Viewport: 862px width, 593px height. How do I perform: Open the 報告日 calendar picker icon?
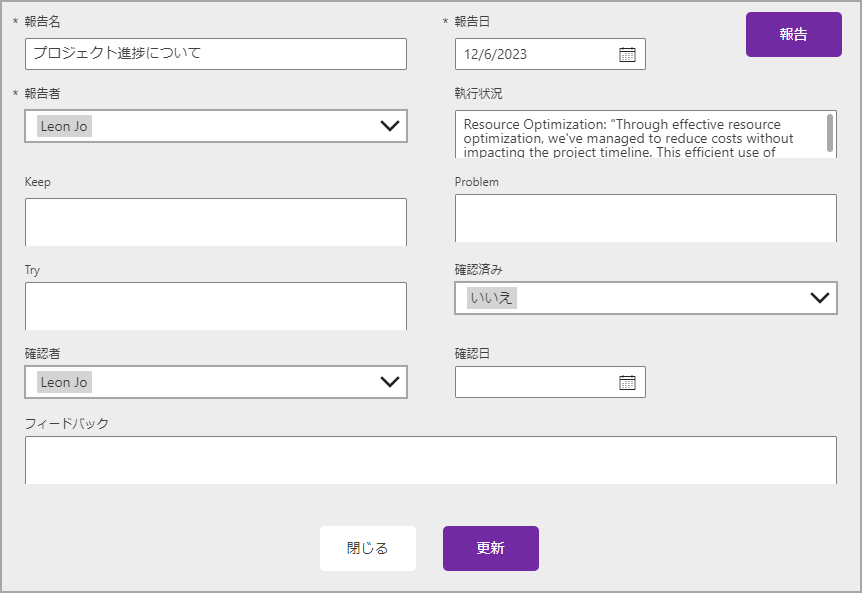(627, 54)
